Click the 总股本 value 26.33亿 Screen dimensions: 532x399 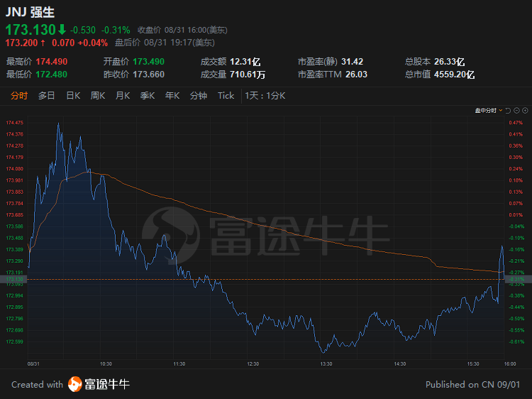(x=449, y=62)
